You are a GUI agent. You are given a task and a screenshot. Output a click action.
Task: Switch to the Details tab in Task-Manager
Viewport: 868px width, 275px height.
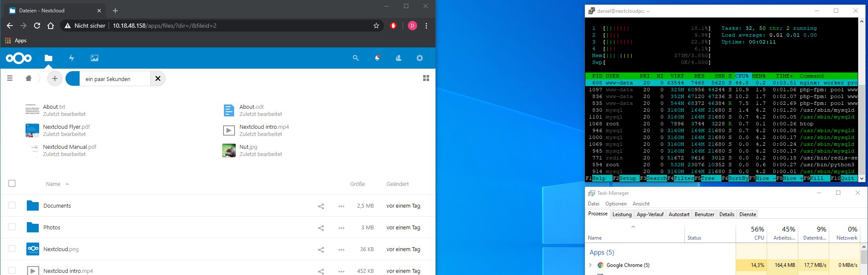click(727, 214)
